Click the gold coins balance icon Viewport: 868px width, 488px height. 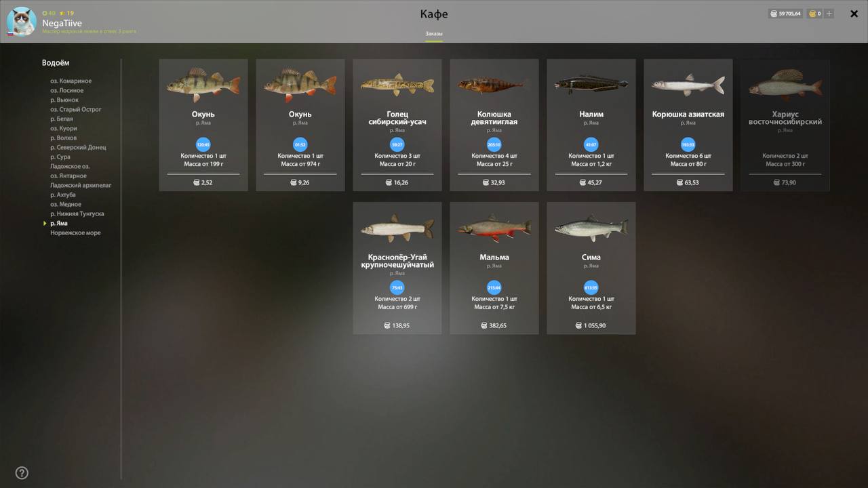812,14
